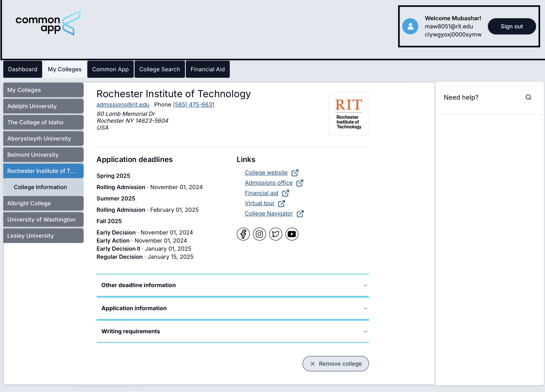Open RIT's Instagram page icon

pyautogui.click(x=259, y=234)
